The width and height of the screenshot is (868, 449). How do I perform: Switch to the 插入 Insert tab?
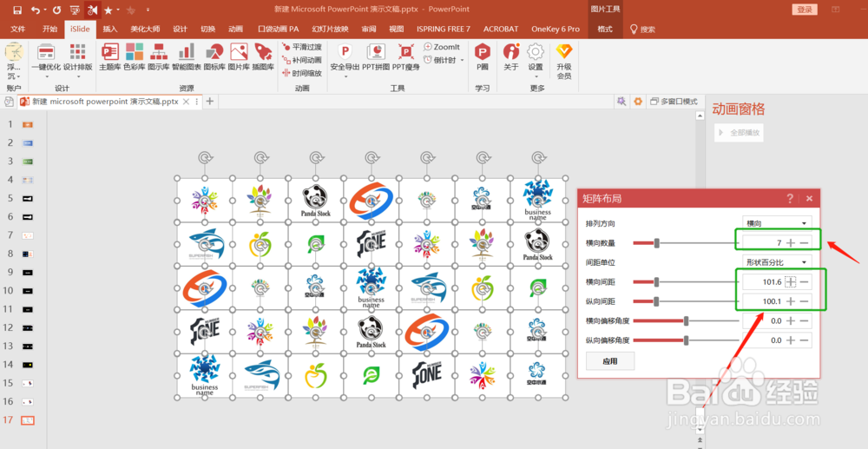pyautogui.click(x=109, y=29)
